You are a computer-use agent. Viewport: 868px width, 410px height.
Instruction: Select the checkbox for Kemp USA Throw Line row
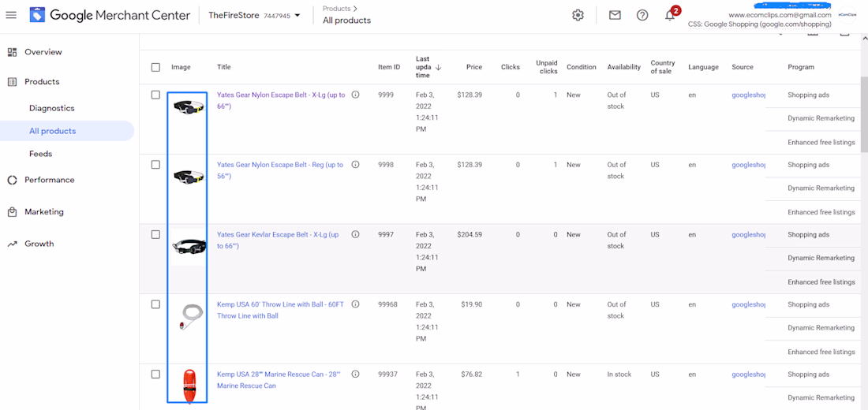(155, 304)
